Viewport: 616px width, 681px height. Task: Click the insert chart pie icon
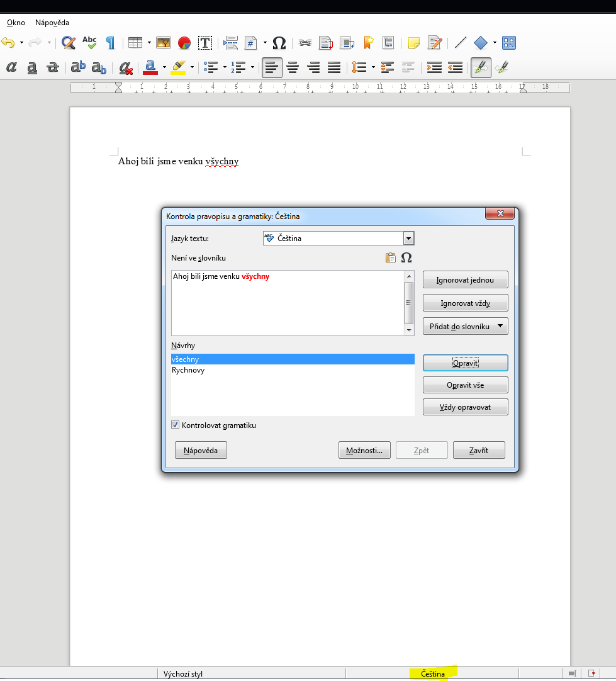184,43
